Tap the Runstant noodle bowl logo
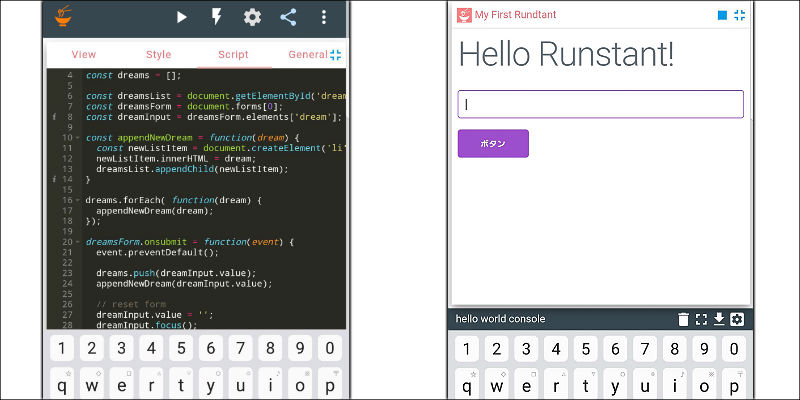Viewport: 800px width, 400px height. coord(63,16)
